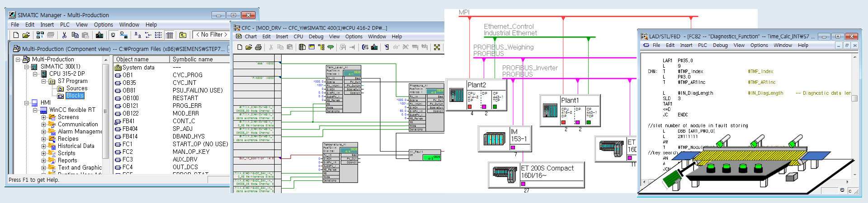Image resolution: width=868 pixels, height=203 pixels.
Task: Open the Debug menu in CFC window
Action: click(316, 37)
